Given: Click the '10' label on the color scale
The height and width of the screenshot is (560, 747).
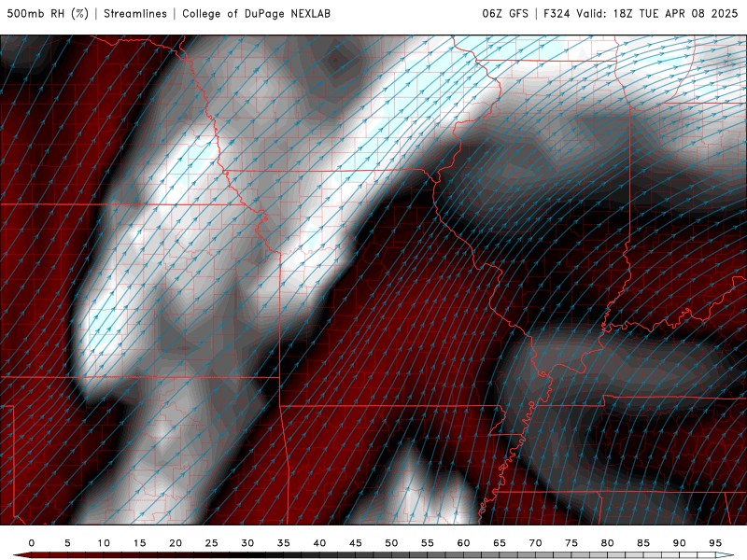Looking at the screenshot, I should coord(104,543).
